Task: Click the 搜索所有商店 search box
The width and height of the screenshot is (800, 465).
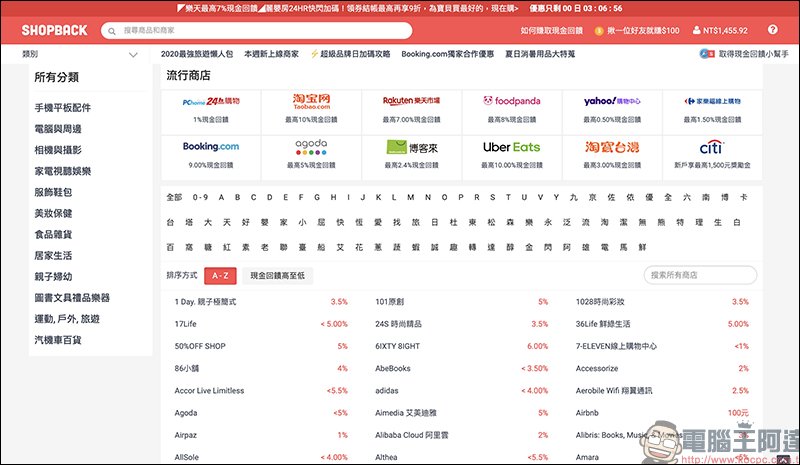Action: click(x=700, y=275)
